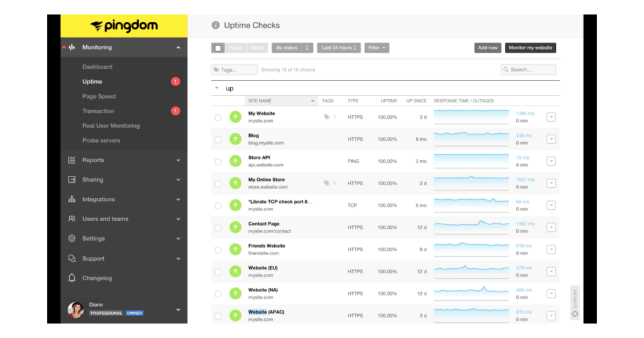The image size is (644, 338).
Task: Open Page Speed in the sidebar
Action: coord(99,96)
